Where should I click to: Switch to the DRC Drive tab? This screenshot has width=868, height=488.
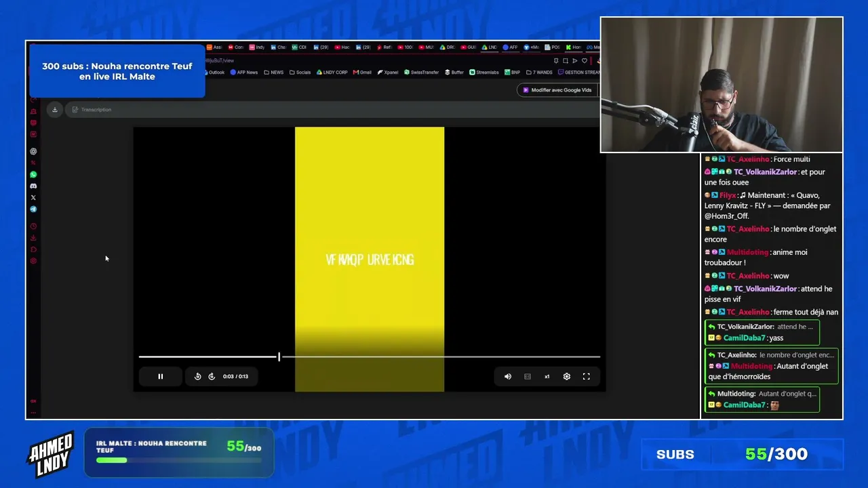[447, 47]
